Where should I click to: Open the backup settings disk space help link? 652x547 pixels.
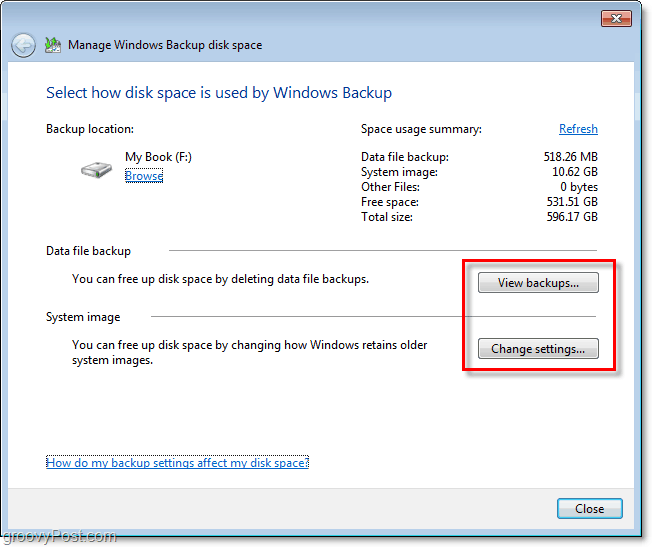[178, 463]
